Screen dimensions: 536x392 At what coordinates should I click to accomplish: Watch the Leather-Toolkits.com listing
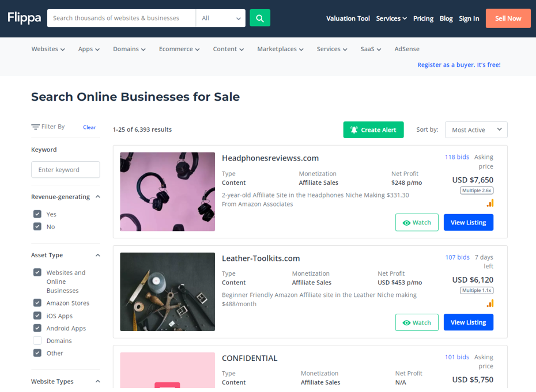[x=417, y=322]
